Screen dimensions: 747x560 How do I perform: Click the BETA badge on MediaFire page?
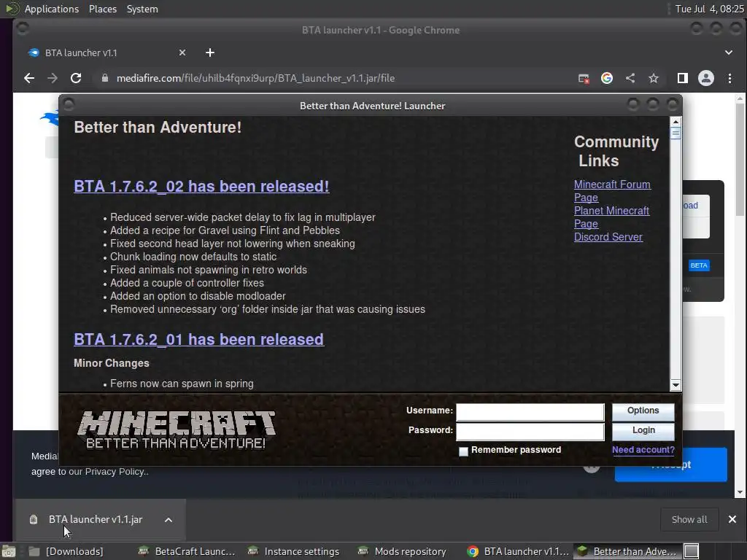(698, 265)
